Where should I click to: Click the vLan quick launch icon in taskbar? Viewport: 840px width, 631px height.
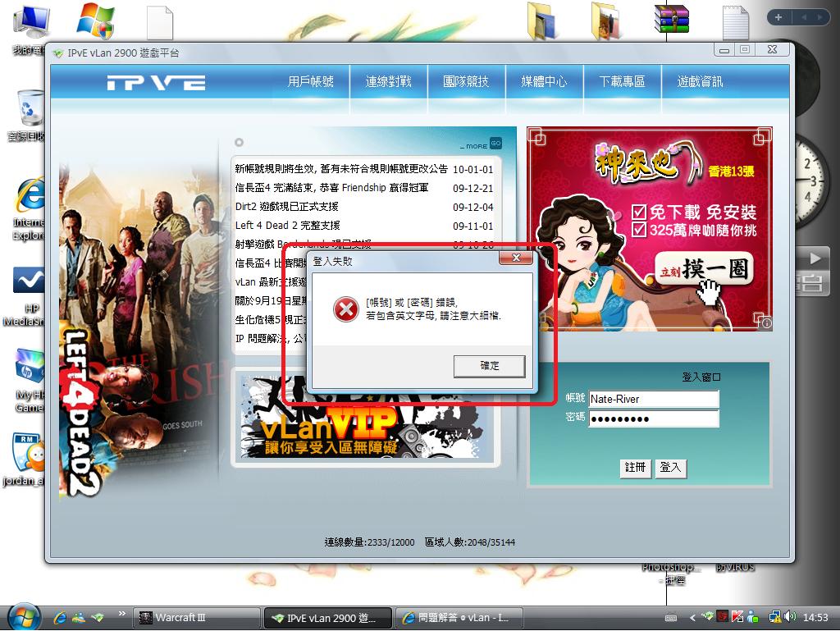pos(98,618)
